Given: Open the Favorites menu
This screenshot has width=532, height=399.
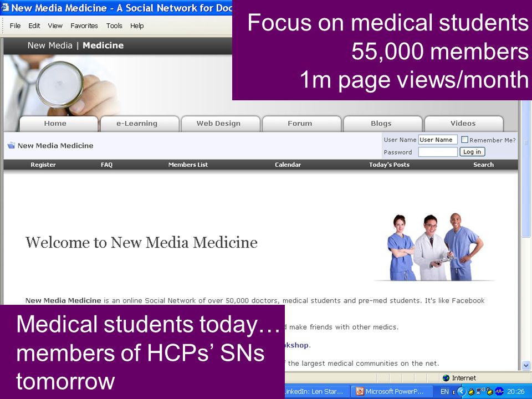Looking at the screenshot, I should (84, 26).
